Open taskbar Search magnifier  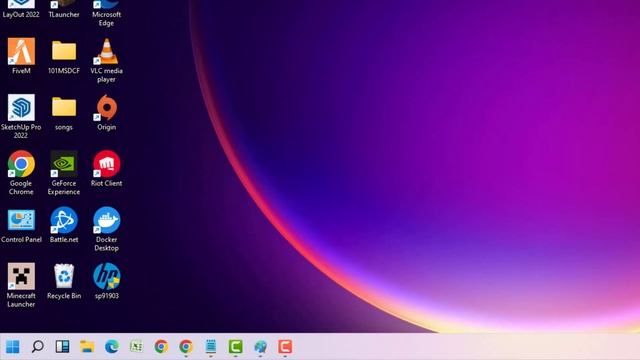(38, 347)
